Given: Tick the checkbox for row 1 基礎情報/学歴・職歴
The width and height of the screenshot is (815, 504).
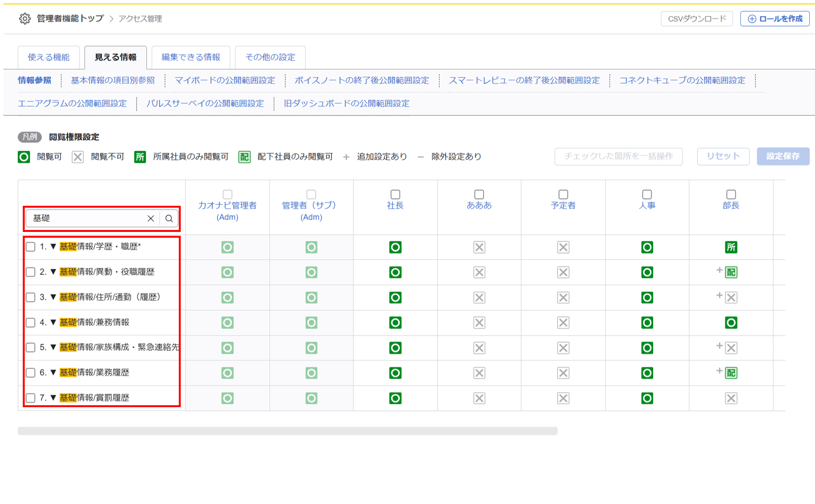Looking at the screenshot, I should 31,247.
